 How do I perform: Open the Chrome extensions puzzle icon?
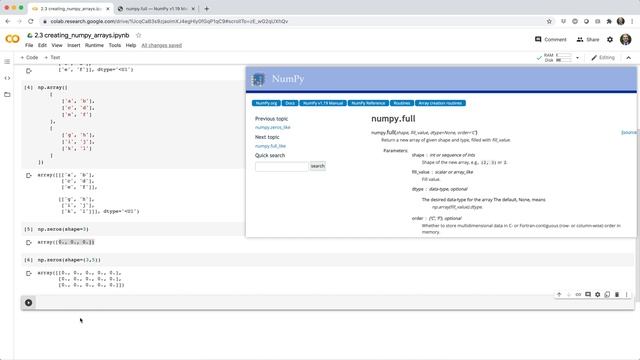pyautogui.click(x=609, y=21)
